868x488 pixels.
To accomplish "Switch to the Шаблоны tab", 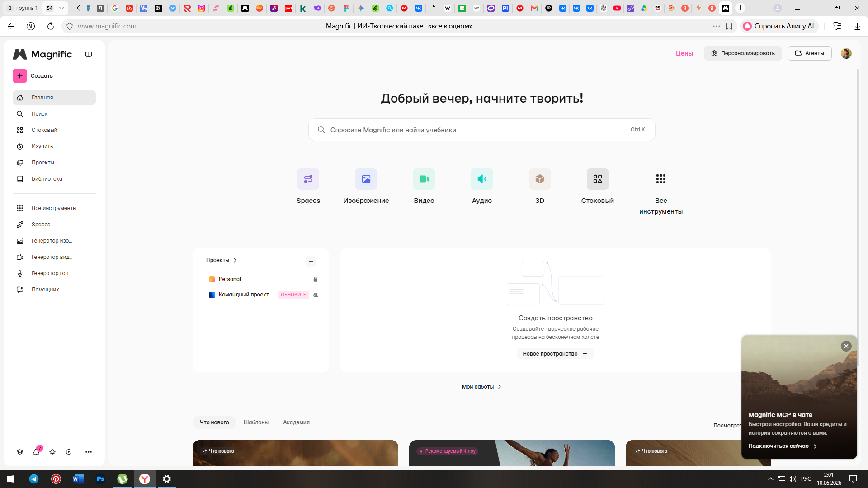I will click(256, 422).
